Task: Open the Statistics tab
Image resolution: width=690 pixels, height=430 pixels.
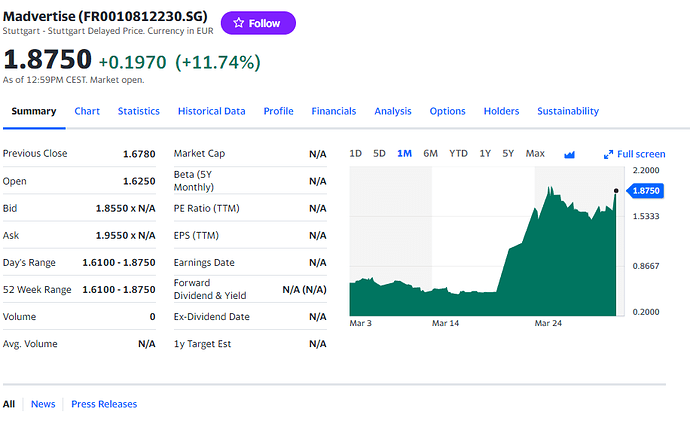Action: tap(139, 111)
